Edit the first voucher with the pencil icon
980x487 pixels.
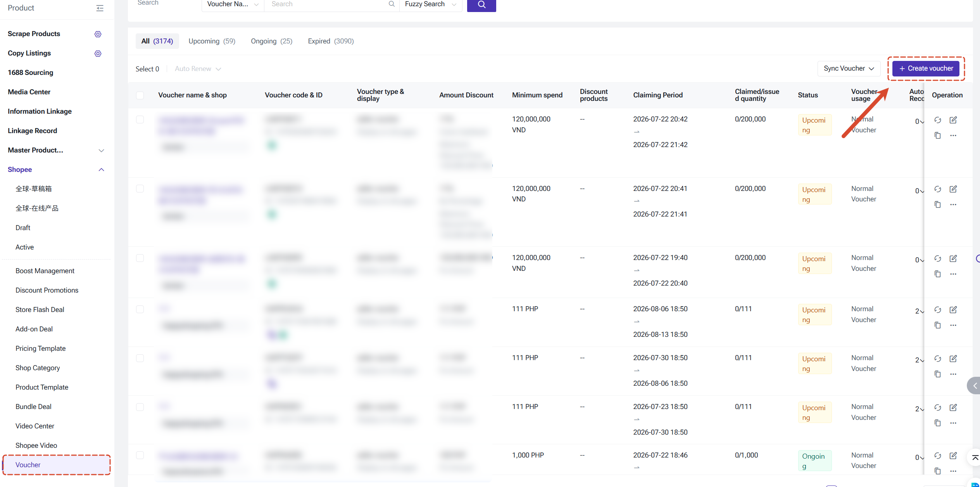coord(953,120)
